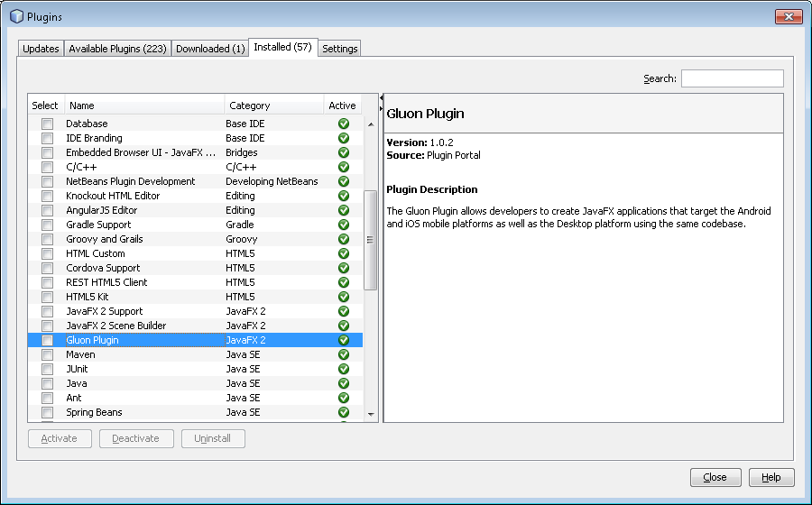Image resolution: width=812 pixels, height=505 pixels.
Task: Select the JavaFX 2 Scene Builder row
Action: pyautogui.click(x=195, y=326)
